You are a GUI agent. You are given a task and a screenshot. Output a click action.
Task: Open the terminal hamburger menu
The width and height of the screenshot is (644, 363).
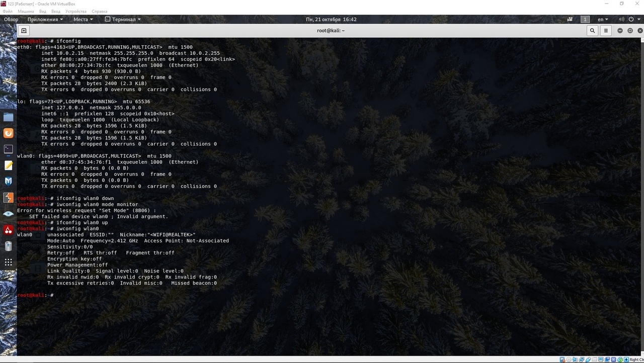coord(606,31)
